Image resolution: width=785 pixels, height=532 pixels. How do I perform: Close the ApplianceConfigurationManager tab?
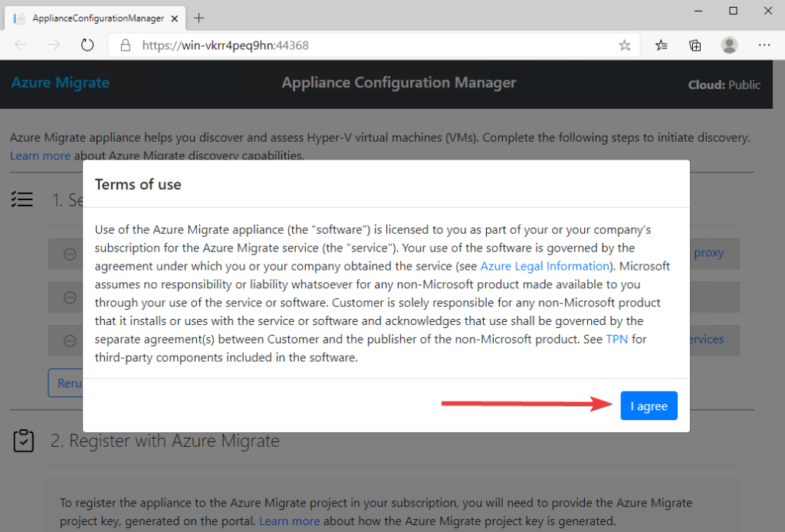tap(175, 18)
